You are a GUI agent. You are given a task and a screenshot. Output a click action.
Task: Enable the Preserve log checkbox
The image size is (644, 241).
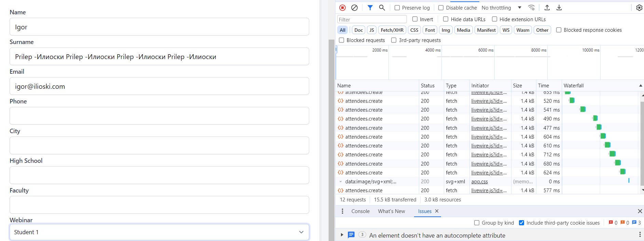pos(397,8)
